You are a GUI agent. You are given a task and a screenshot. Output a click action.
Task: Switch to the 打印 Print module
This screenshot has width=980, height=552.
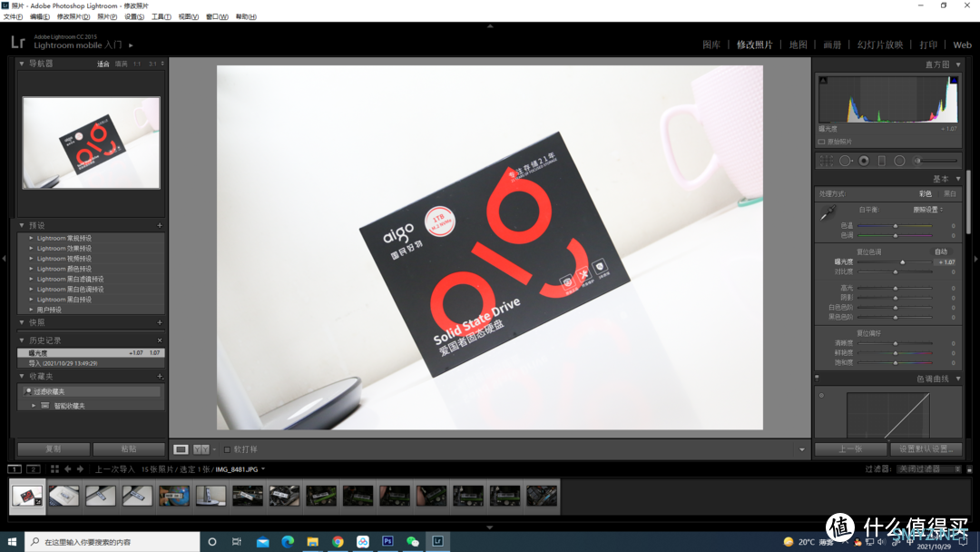[x=928, y=45]
